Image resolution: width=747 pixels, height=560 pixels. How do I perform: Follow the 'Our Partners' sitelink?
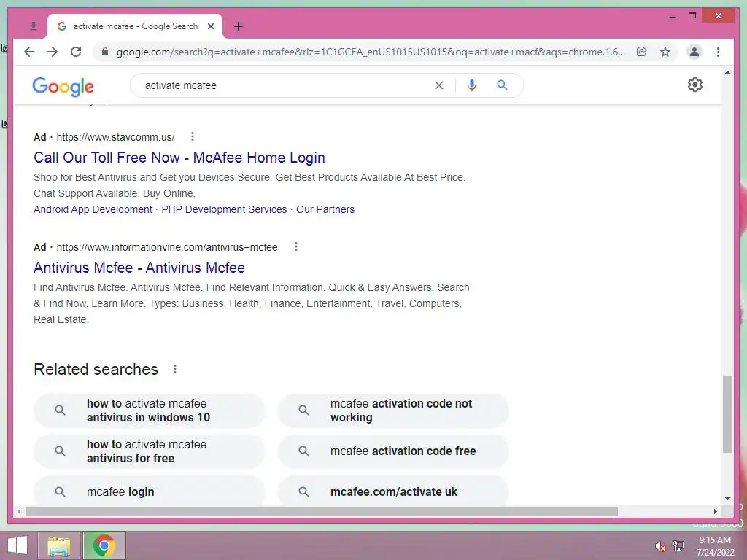[325, 209]
